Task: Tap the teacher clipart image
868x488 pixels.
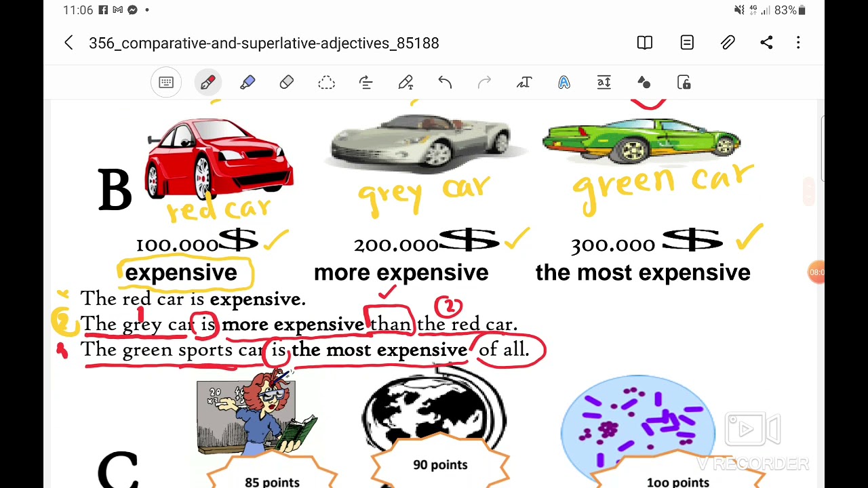Action: [x=256, y=413]
